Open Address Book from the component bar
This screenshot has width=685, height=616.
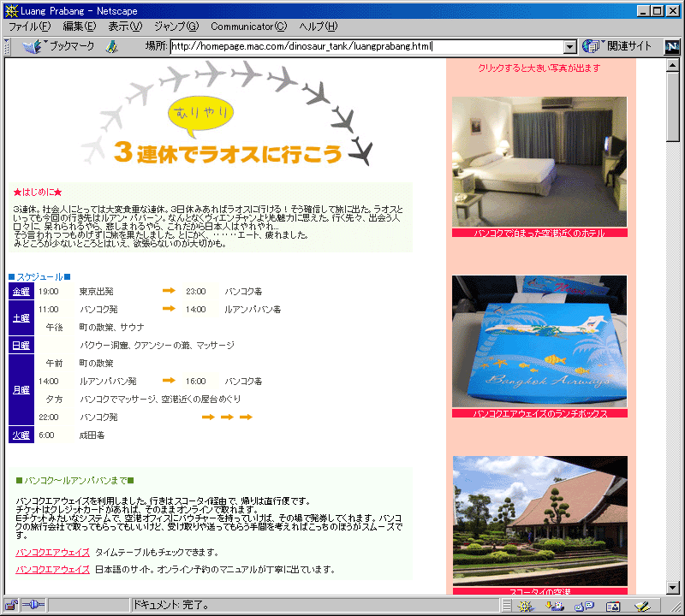coord(613,606)
